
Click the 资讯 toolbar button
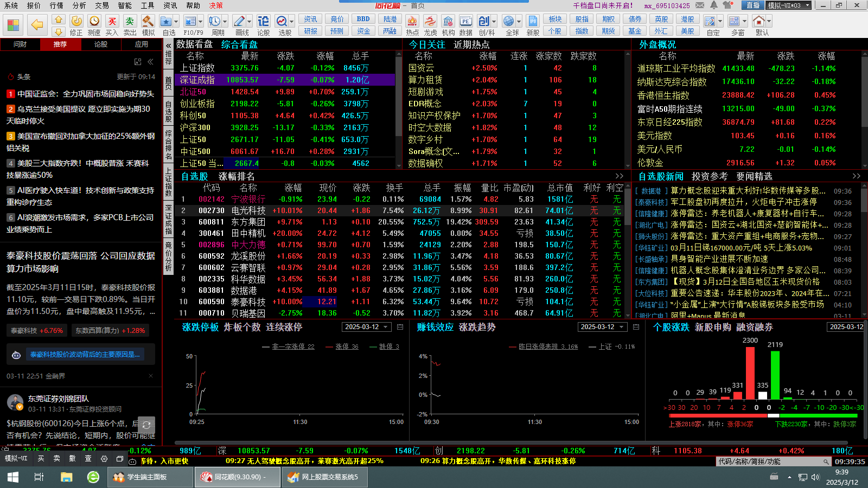pos(310,19)
